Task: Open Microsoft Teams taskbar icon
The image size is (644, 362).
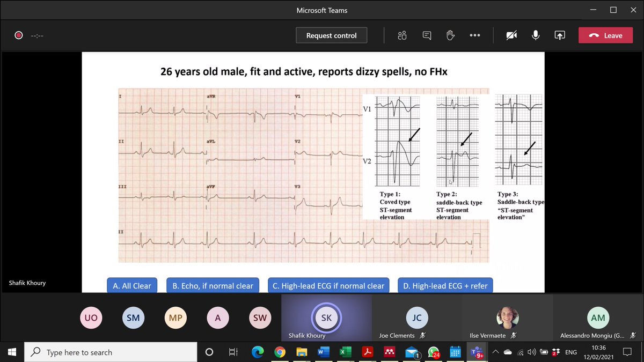Action: [x=477, y=352]
